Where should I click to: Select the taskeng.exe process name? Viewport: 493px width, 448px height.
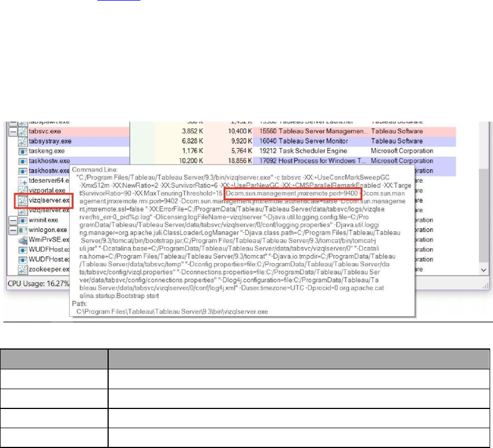(47, 151)
